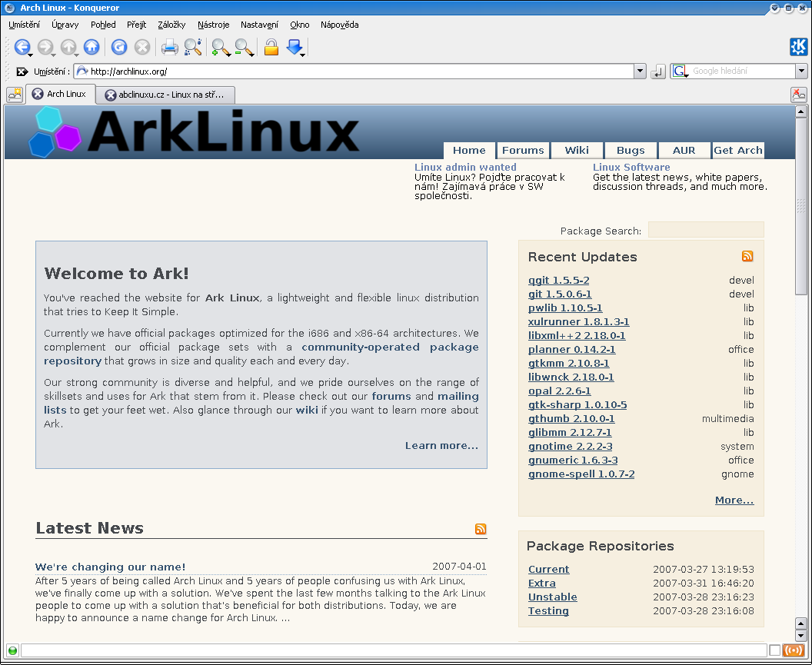Image resolution: width=812 pixels, height=665 pixels.
Task: Open the Google search provider icon
Action: coord(680,71)
